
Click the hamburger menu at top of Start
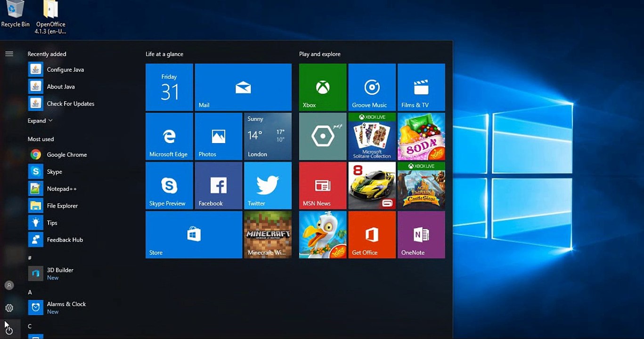[9, 54]
